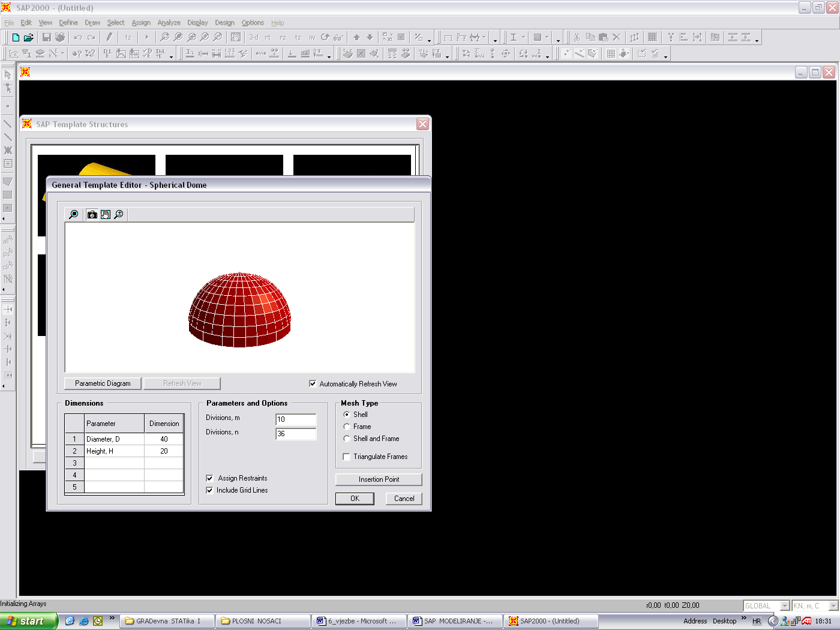The width and height of the screenshot is (840, 630).
Task: Open the Define menu
Action: [x=68, y=23]
